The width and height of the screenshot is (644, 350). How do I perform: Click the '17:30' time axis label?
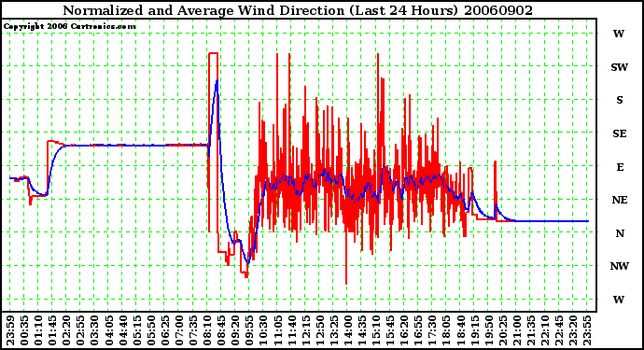point(432,330)
